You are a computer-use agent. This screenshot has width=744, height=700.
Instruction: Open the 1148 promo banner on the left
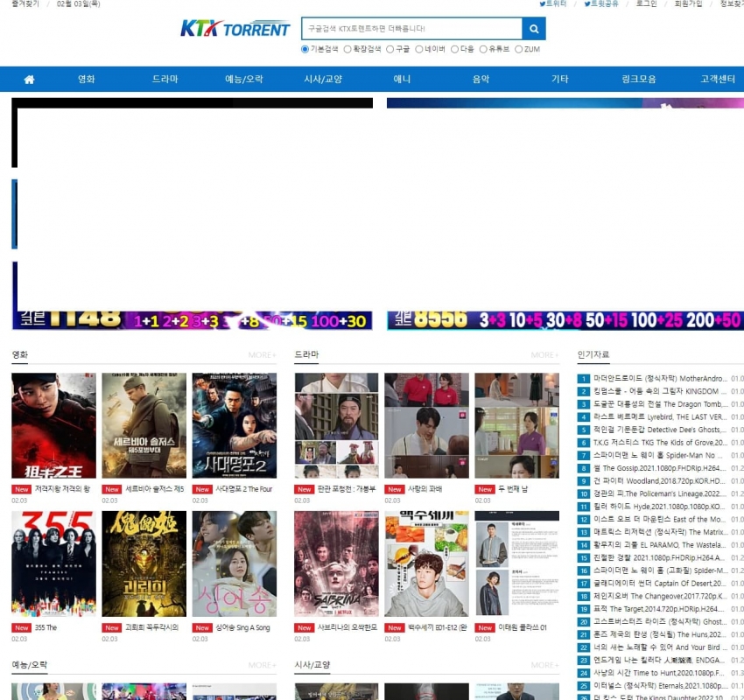coord(193,320)
